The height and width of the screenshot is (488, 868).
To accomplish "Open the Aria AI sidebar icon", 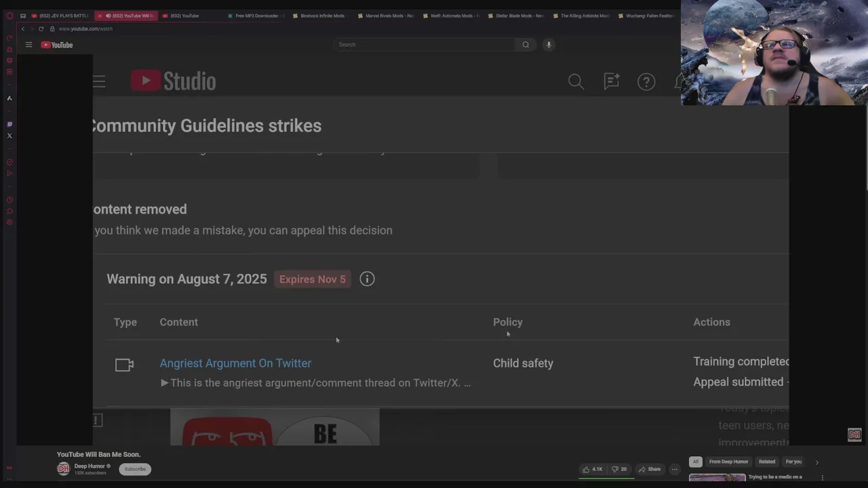I will [x=9, y=98].
